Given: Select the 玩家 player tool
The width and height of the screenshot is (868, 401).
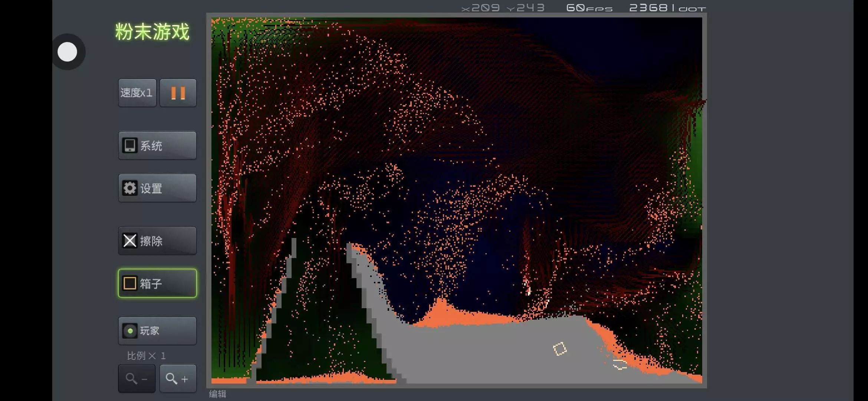Looking at the screenshot, I should 157,331.
